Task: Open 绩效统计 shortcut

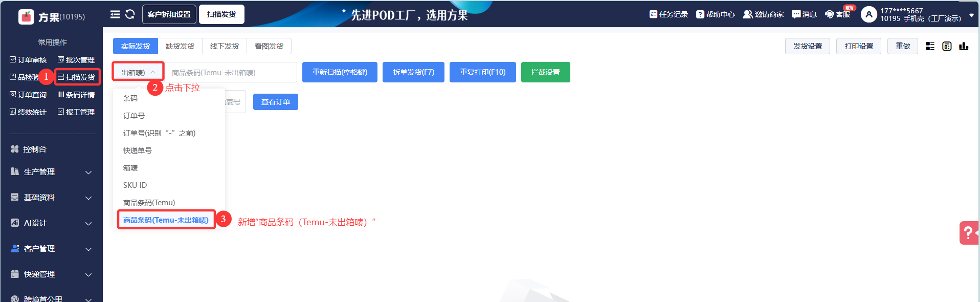Action: coord(28,112)
